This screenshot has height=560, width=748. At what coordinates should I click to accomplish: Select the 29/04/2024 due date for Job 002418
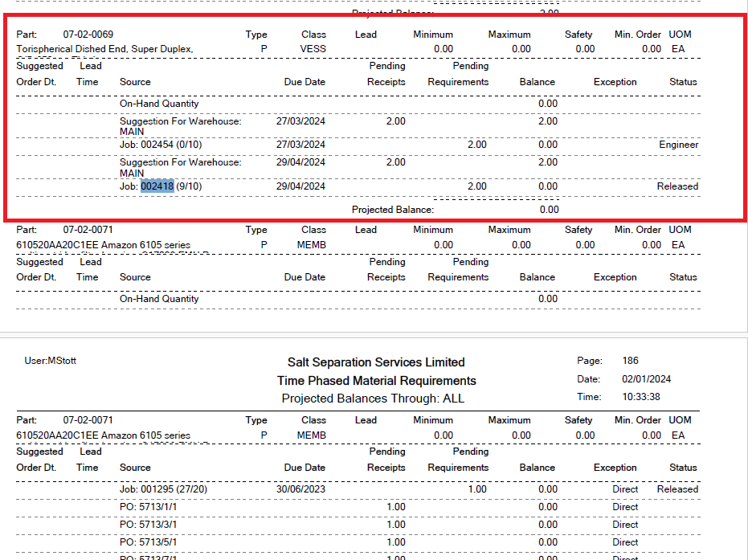click(300, 186)
